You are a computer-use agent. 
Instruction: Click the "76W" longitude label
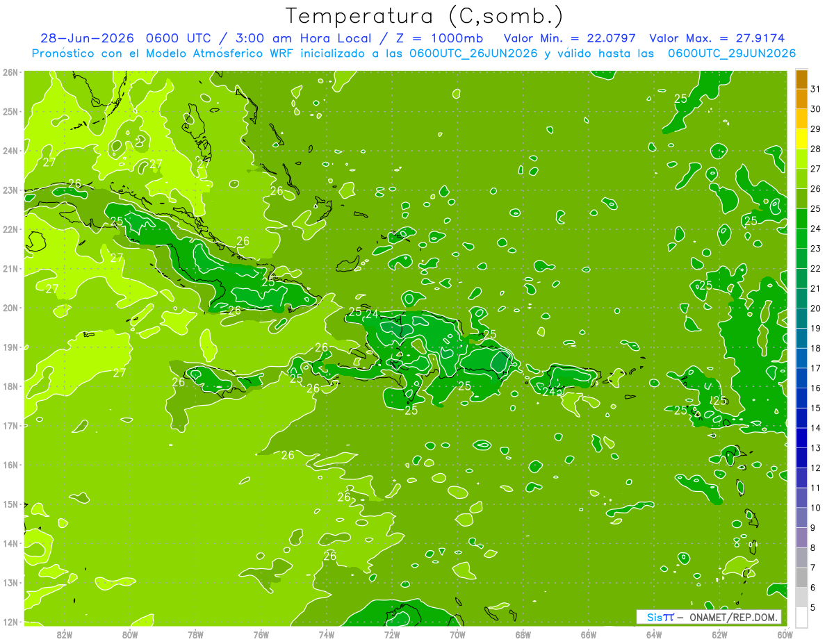pyautogui.click(x=261, y=634)
